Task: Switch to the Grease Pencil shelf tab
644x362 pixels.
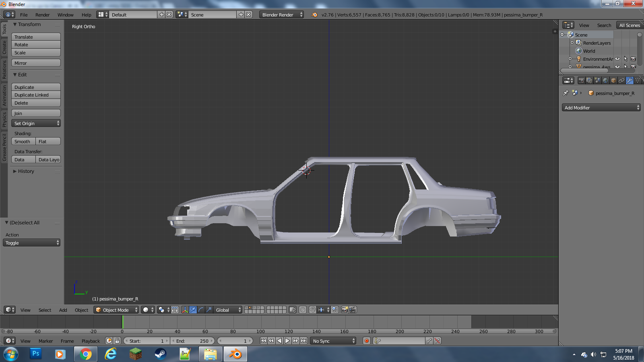Action: click(x=4, y=148)
